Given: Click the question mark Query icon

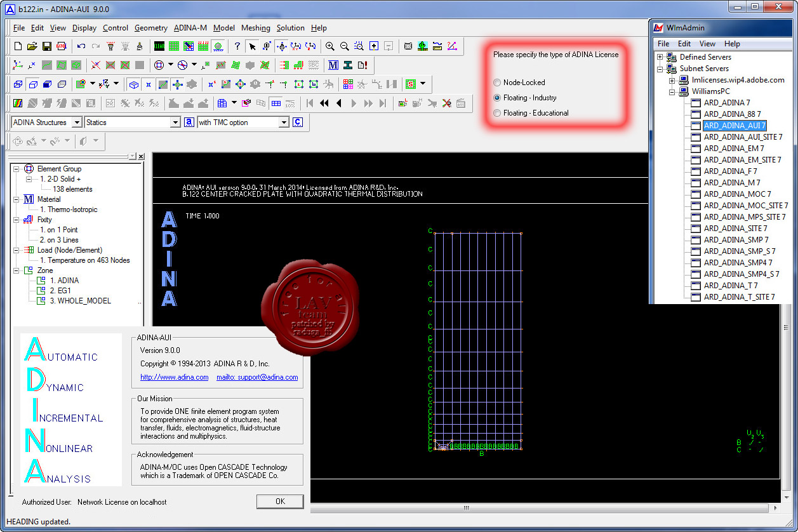Looking at the screenshot, I should (x=237, y=46).
